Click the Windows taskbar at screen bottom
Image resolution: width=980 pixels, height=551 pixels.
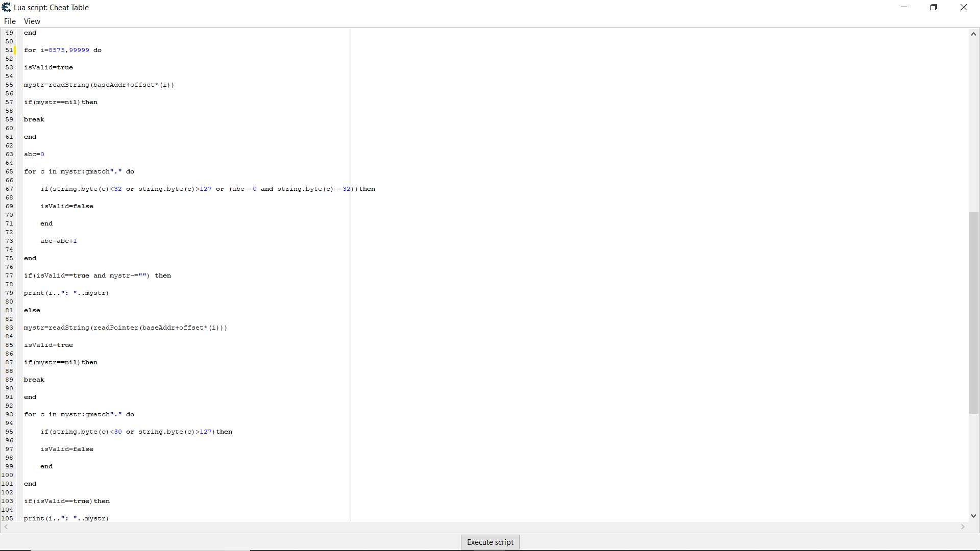coord(490,549)
